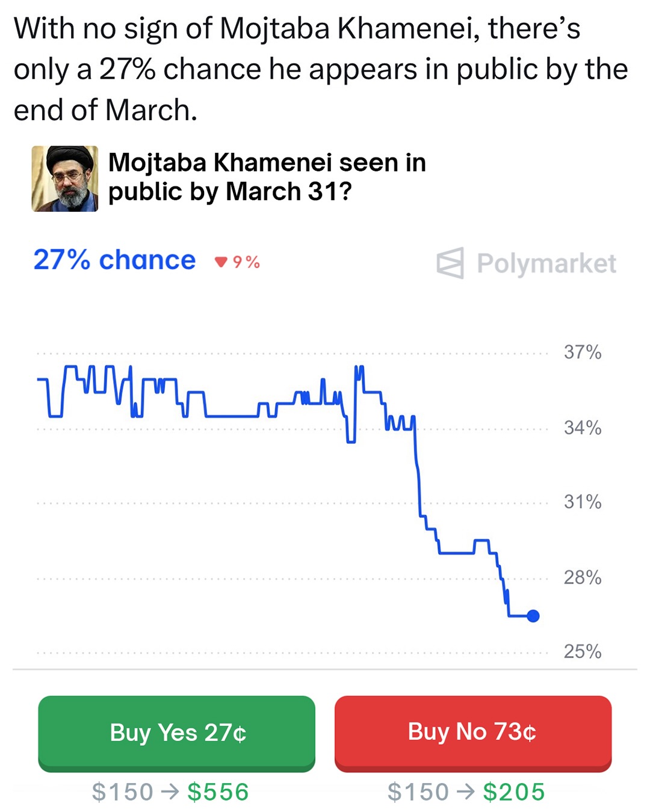650x812 pixels.
Task: Click the Polymarket logo icon
Action: click(x=450, y=263)
